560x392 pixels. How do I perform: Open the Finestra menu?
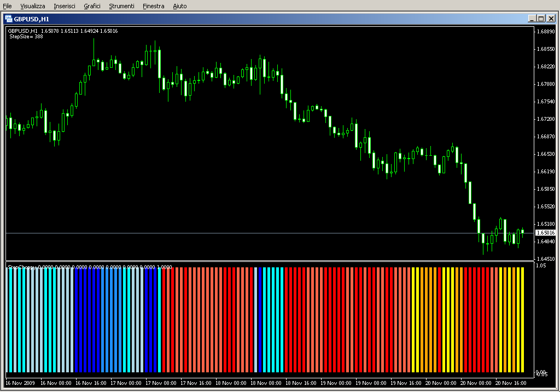153,6
